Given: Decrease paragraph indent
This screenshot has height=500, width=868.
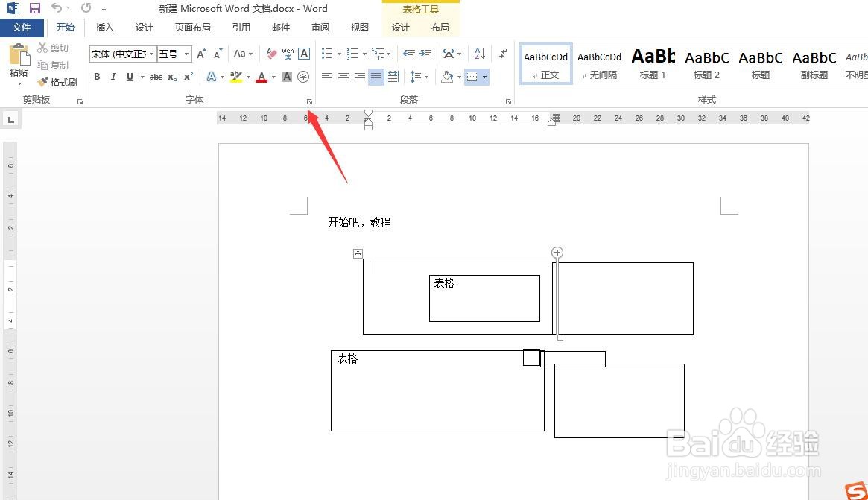Looking at the screenshot, I should tap(408, 54).
